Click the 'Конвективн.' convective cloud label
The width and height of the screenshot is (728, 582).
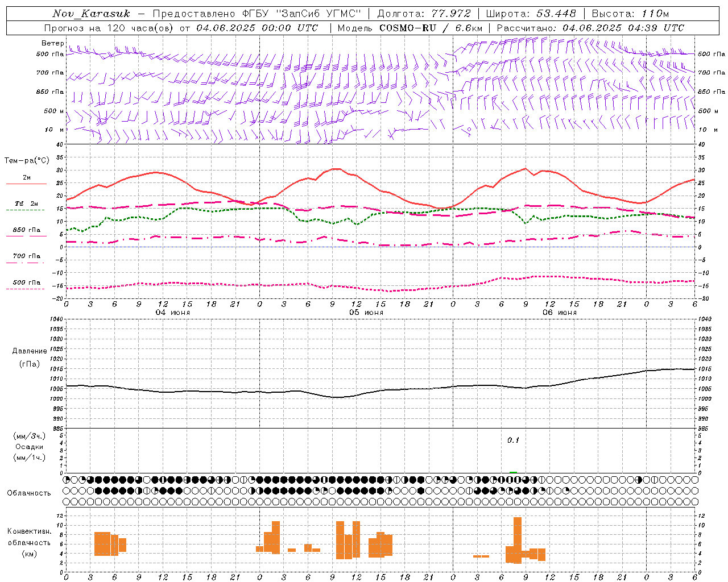pyautogui.click(x=30, y=531)
